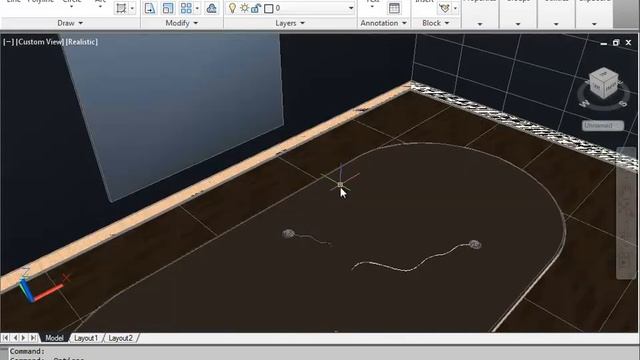Switch to the Layout2 tab
Viewport: 640px width, 360px height.
pos(120,338)
